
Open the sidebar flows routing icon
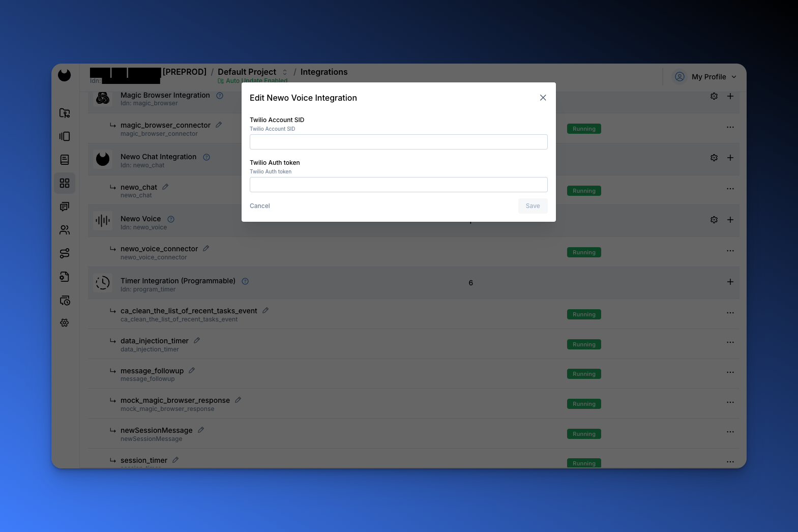65,253
